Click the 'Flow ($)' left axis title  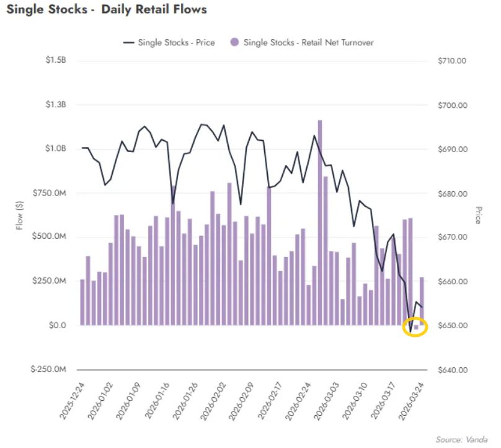click(20, 213)
